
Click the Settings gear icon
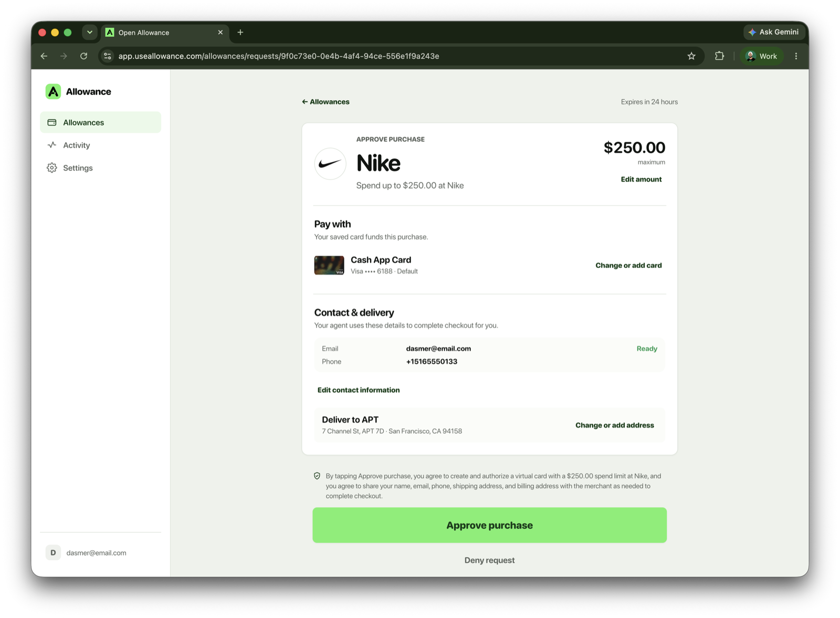52,168
